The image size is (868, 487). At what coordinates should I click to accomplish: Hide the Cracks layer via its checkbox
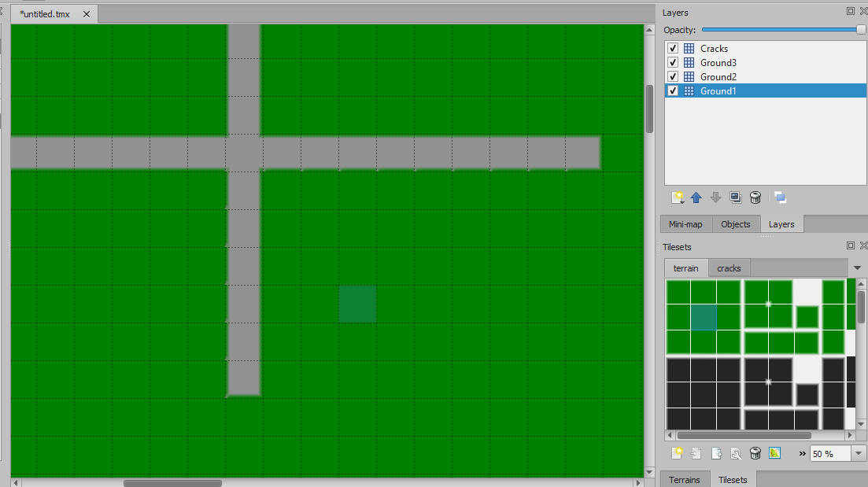point(673,49)
